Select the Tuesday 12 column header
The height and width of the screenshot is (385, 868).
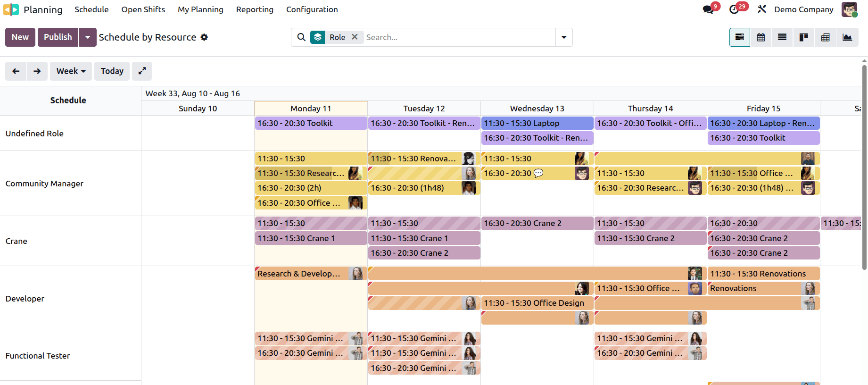(424, 109)
